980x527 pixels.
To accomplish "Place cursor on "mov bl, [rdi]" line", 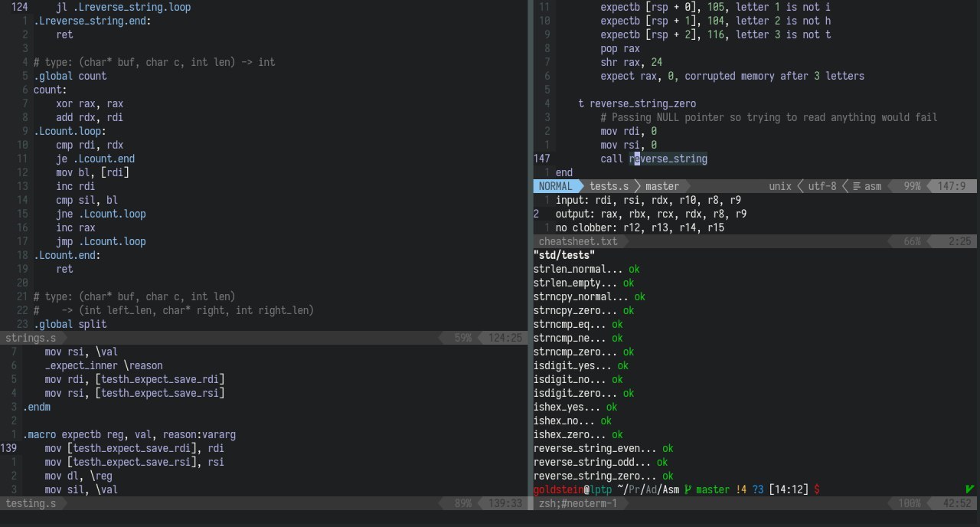I will (x=93, y=172).
